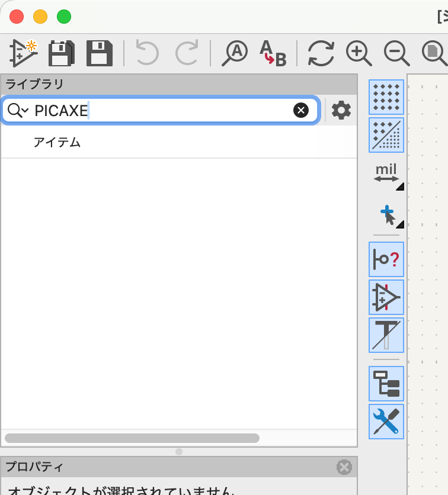
Task: Create a new symbol
Action: coord(23,53)
